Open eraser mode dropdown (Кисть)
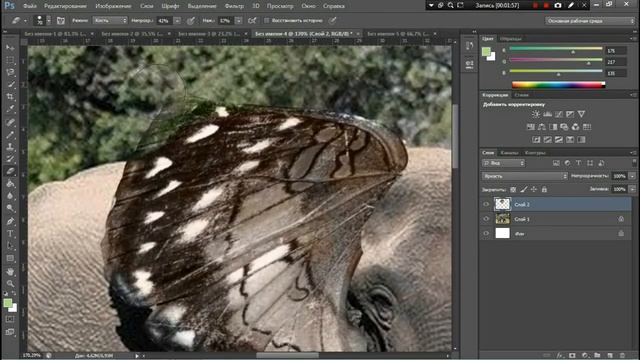The width and height of the screenshot is (640, 360). [110, 20]
